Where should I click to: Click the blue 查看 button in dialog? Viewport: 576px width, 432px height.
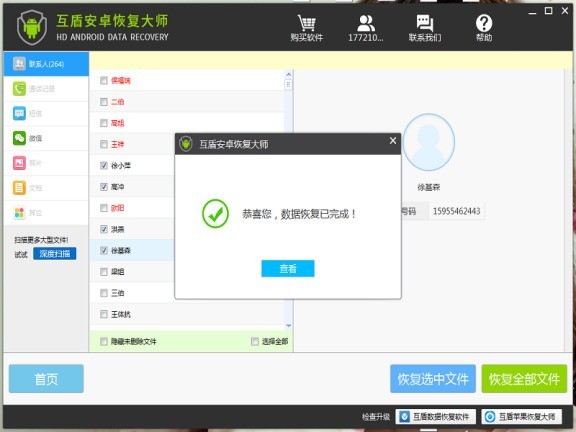(288, 269)
